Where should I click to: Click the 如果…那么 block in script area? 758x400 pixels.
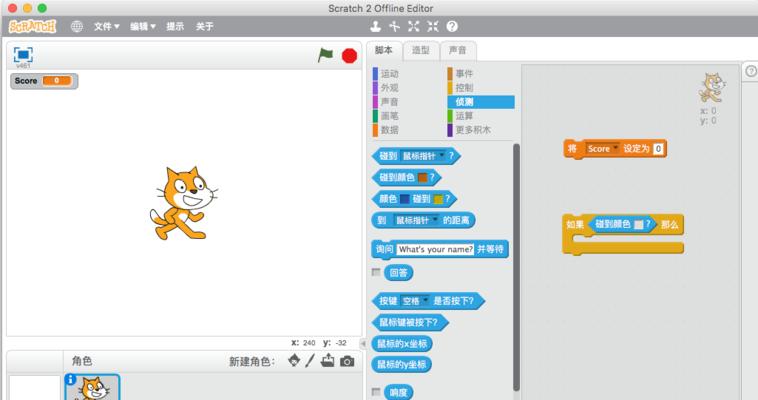point(623,235)
